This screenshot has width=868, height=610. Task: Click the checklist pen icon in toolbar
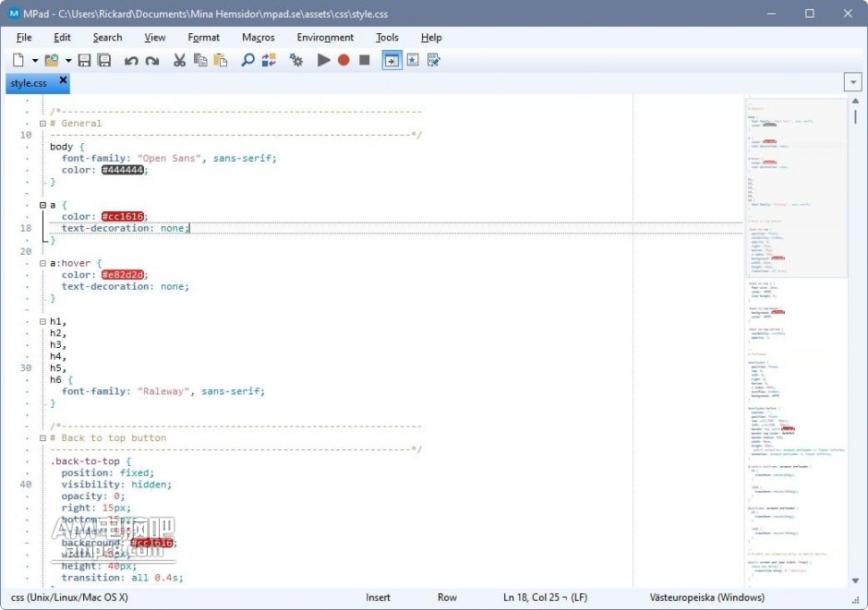tap(433, 60)
